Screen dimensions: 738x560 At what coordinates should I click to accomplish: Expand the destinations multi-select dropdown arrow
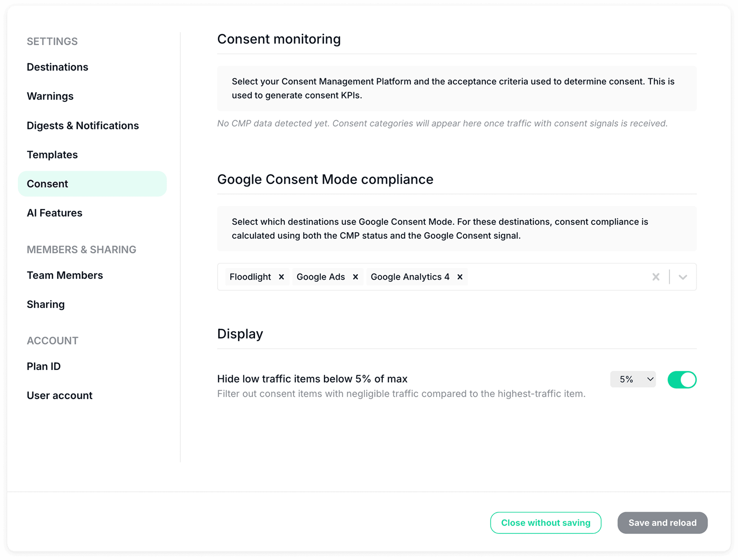tap(683, 277)
